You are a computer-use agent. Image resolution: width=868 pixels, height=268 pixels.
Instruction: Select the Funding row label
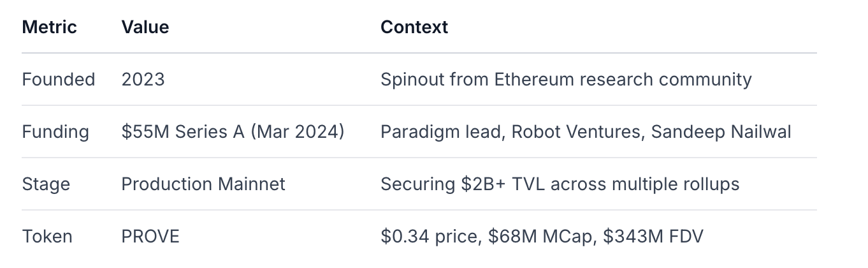tap(55, 132)
